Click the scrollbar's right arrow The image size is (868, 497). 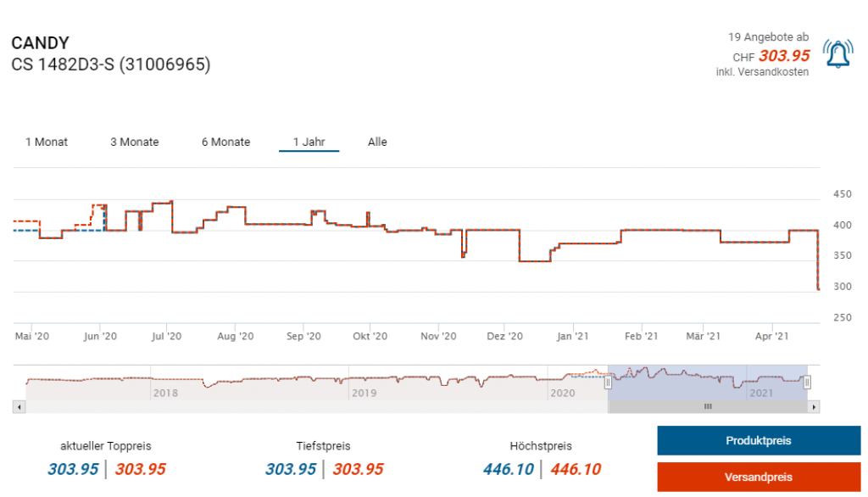point(815,407)
